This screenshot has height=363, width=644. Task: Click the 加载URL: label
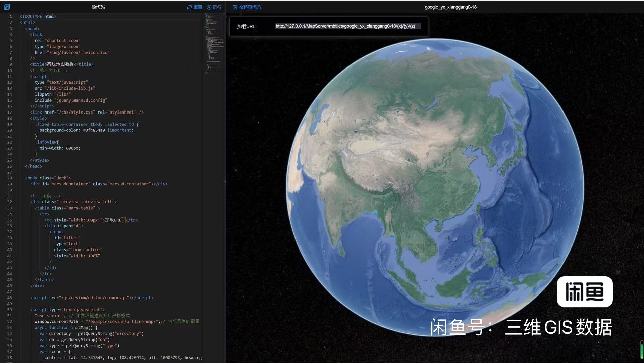coord(247,27)
